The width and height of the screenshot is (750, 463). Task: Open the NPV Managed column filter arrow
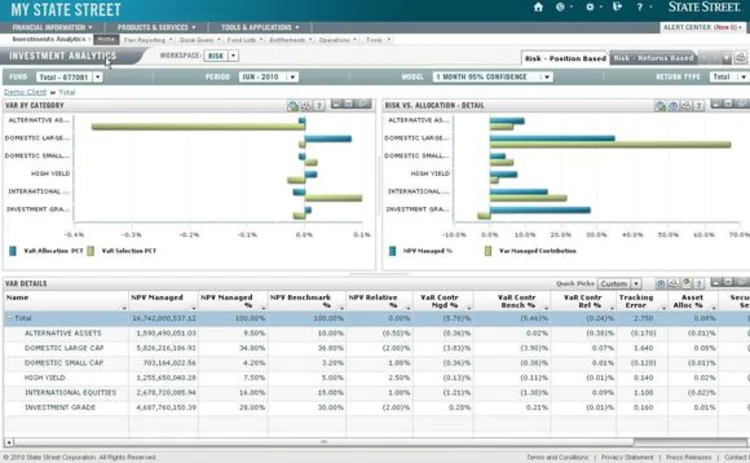(193, 308)
